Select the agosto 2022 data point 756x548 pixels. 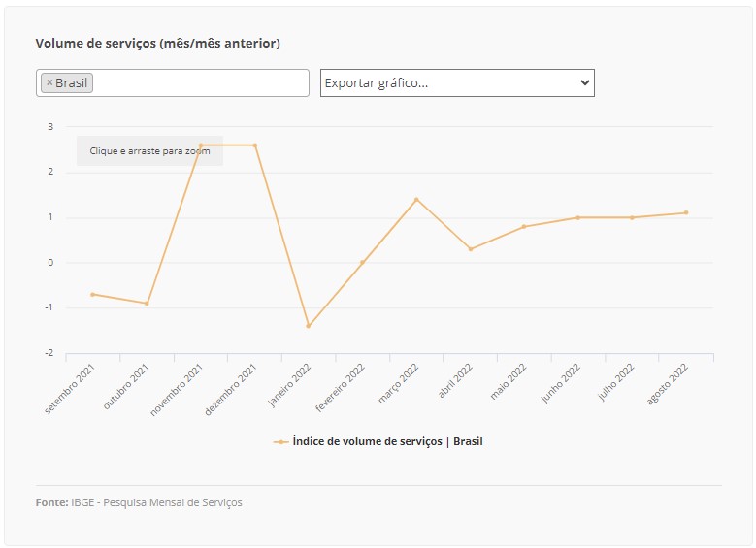(686, 213)
